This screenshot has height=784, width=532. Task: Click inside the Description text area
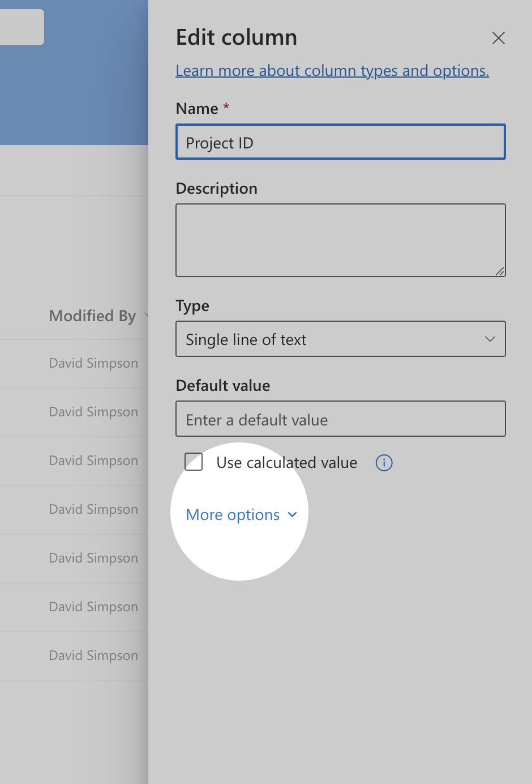click(x=340, y=240)
